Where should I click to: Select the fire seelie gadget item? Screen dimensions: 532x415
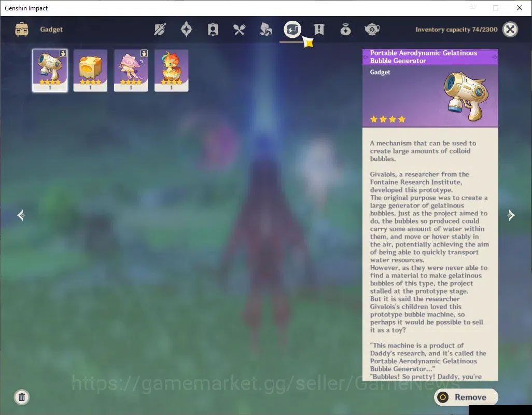click(171, 71)
